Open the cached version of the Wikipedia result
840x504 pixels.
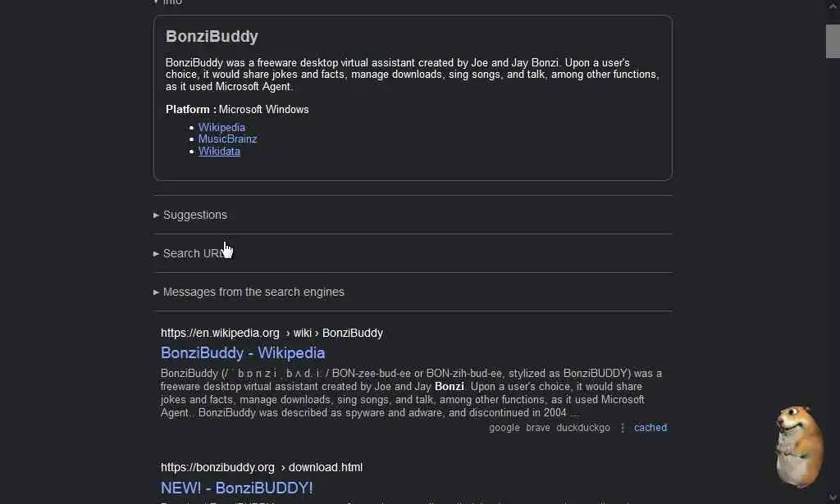point(651,428)
